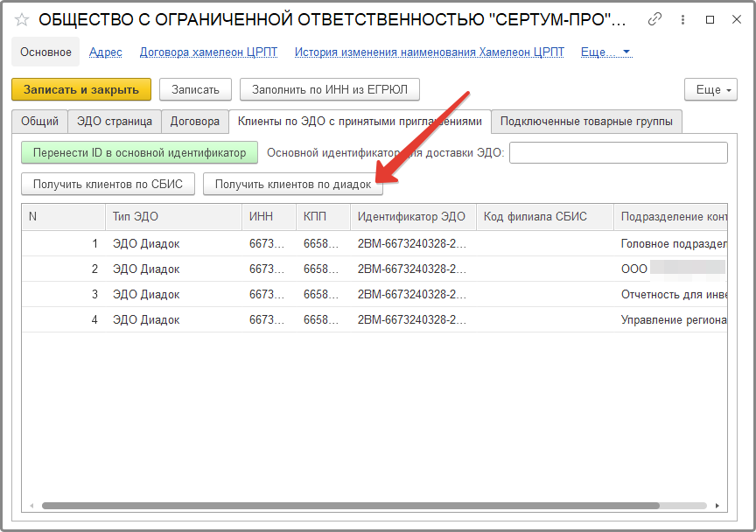
Task: Open the 'Адрес' navigation link
Action: pos(105,52)
